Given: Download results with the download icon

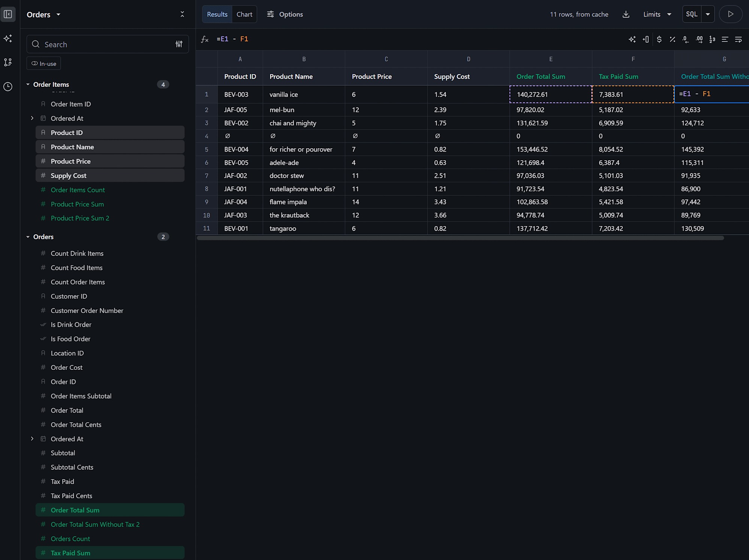Looking at the screenshot, I should [x=626, y=14].
